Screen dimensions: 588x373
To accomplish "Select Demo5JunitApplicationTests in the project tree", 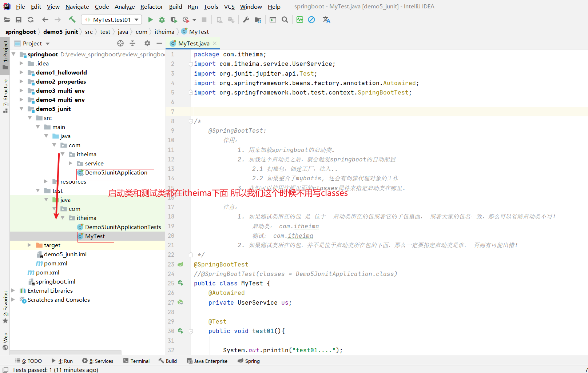I will click(x=123, y=227).
